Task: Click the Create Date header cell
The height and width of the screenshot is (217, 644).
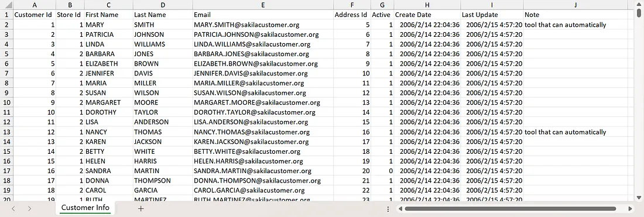Action: [x=427, y=15]
